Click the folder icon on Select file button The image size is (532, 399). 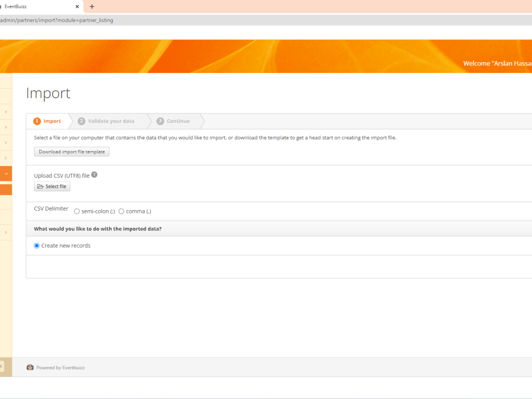pyautogui.click(x=39, y=186)
